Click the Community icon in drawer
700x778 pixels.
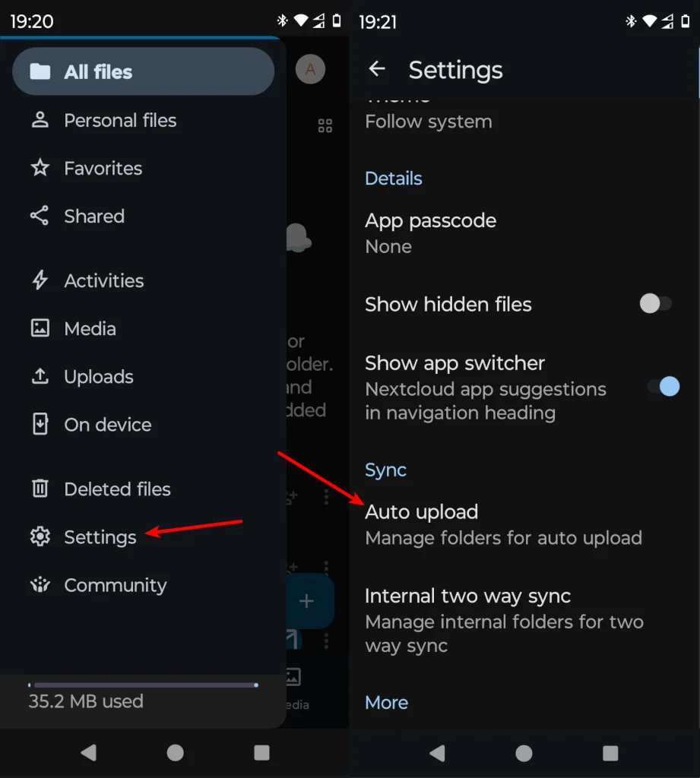(40, 585)
